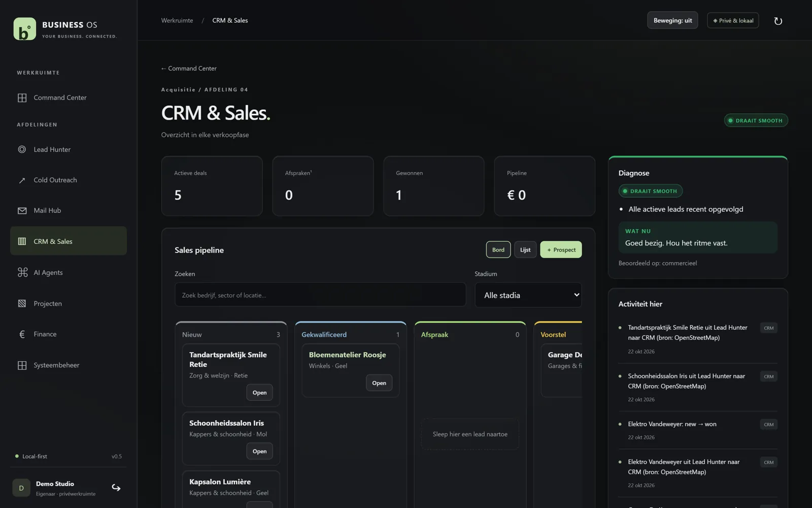Click the Pipeline € 0 value
This screenshot has height=508, width=812.
click(517, 195)
